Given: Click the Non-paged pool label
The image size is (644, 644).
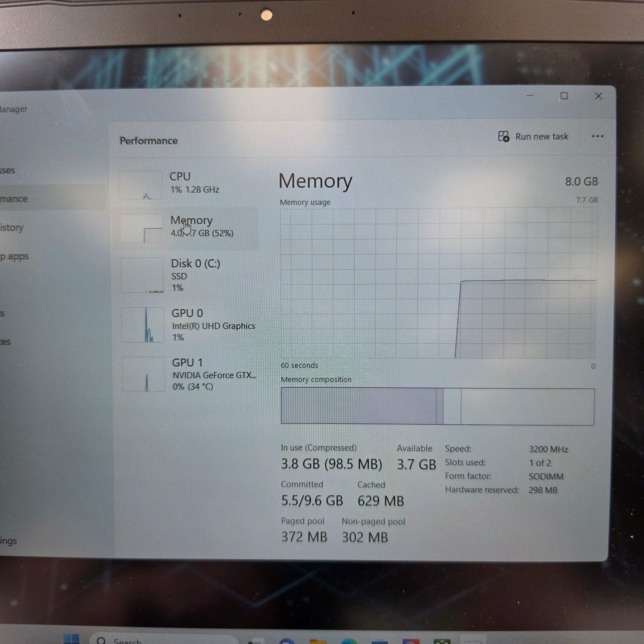Looking at the screenshot, I should click(374, 522).
